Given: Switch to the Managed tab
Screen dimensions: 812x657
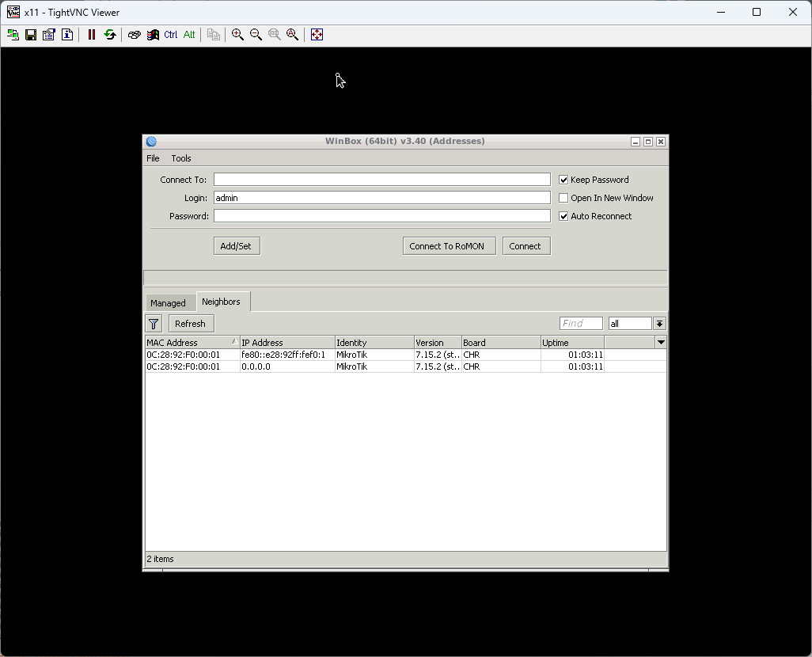Looking at the screenshot, I should coord(169,302).
